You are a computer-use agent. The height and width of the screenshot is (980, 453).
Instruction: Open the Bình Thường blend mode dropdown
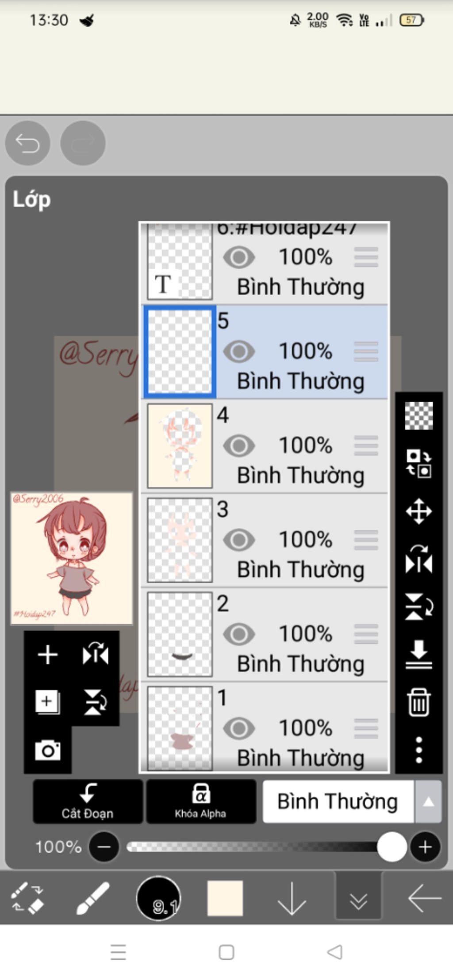tap(338, 801)
